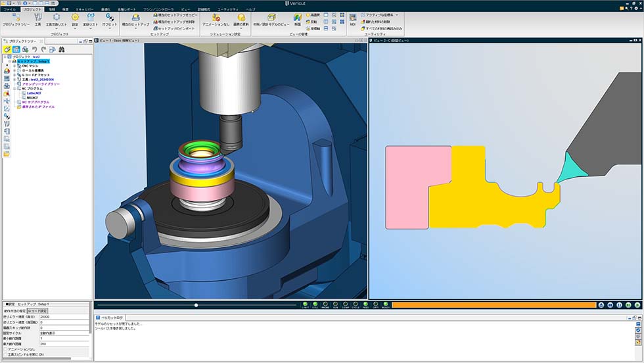644x363 pixels.
Task: Toggle the LIMIT status indicator light
Action: [x=306, y=304]
